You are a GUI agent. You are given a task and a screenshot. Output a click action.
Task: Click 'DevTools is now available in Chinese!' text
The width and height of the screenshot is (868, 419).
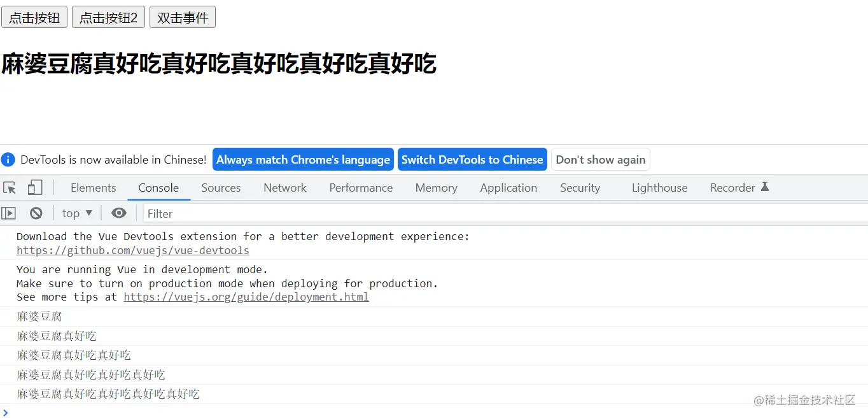pos(113,160)
